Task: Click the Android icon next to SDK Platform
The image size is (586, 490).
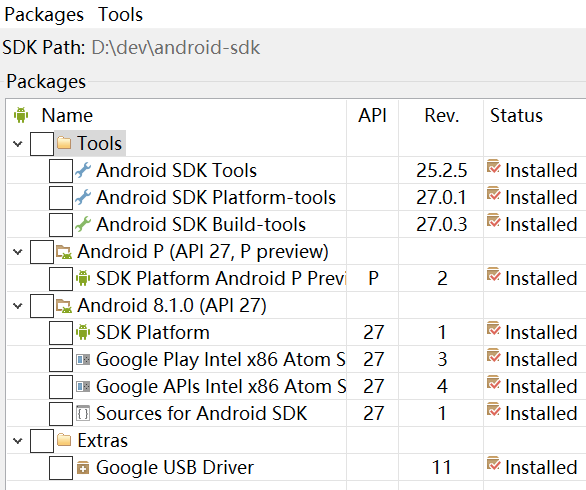Action: pos(83,332)
